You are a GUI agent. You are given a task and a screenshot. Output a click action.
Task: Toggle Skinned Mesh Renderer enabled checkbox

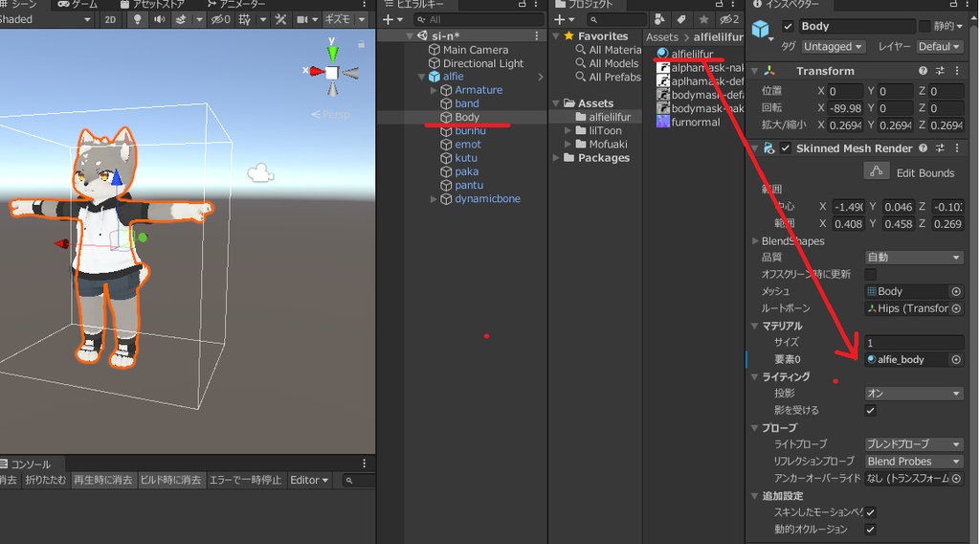pyautogui.click(x=786, y=148)
